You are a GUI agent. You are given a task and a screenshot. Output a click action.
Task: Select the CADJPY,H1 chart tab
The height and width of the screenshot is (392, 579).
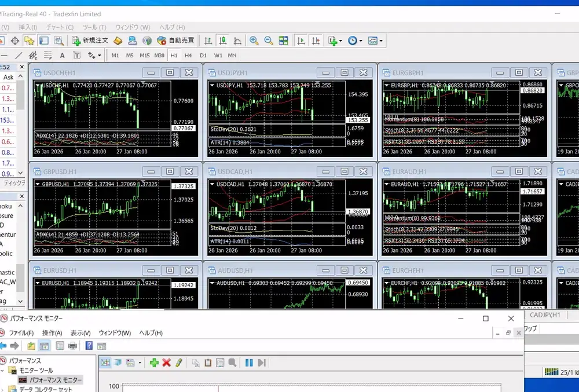pos(545,315)
